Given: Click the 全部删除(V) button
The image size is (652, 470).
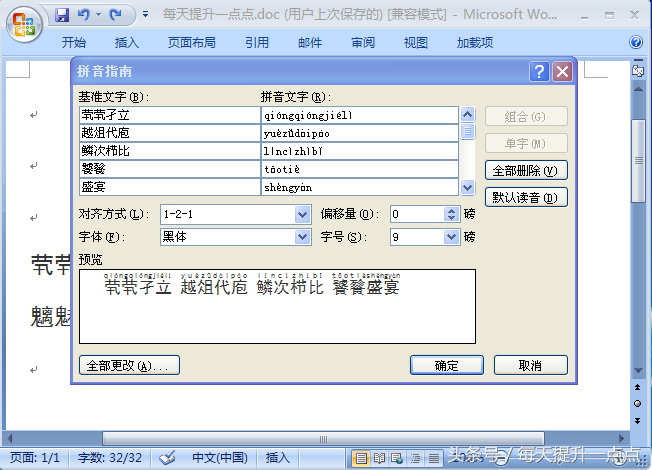Looking at the screenshot, I should [526, 171].
